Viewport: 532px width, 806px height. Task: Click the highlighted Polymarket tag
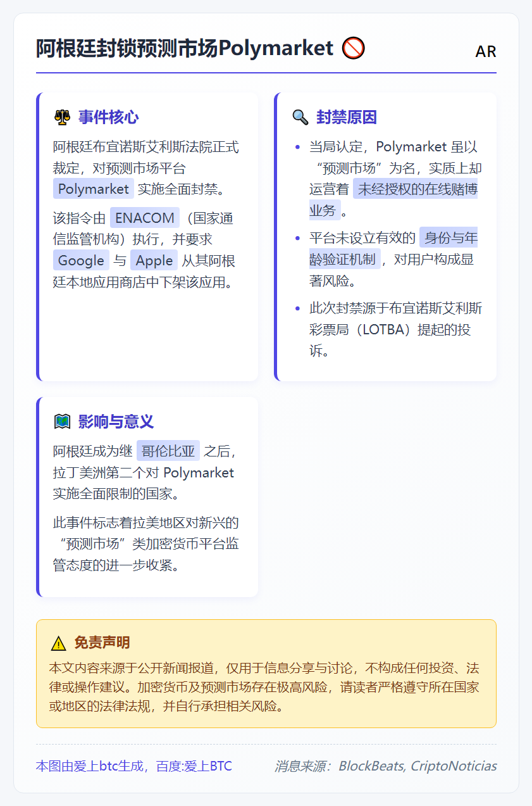tap(94, 189)
